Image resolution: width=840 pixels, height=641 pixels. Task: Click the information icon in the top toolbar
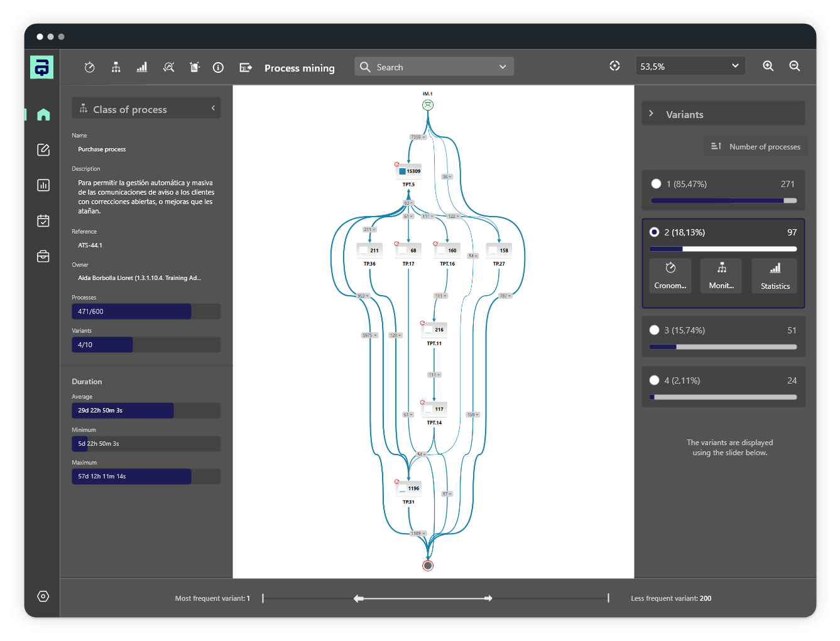(x=218, y=67)
